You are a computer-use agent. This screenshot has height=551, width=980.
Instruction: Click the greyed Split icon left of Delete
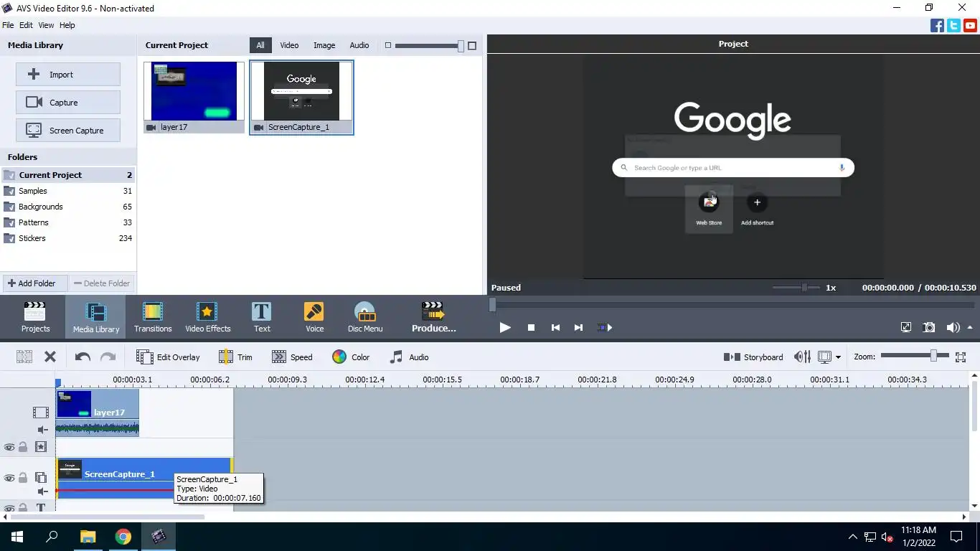(x=24, y=357)
